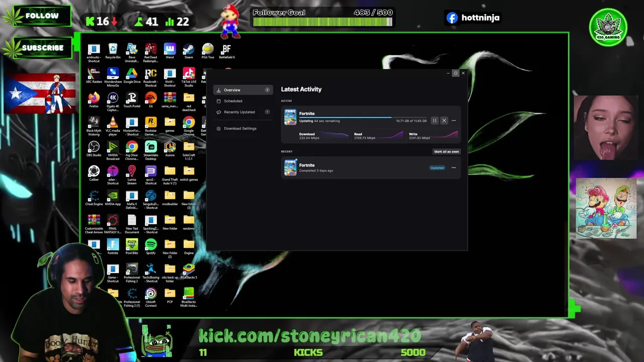This screenshot has width=644, height=362.
Task: Open more options for active Fortnite download
Action: point(453,121)
